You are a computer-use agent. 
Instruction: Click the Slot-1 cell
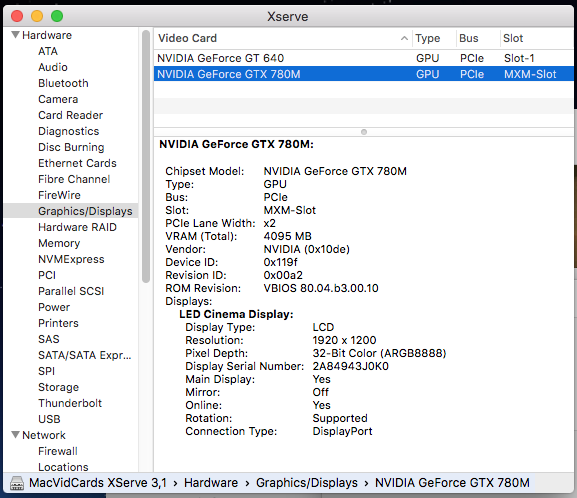pos(519,58)
